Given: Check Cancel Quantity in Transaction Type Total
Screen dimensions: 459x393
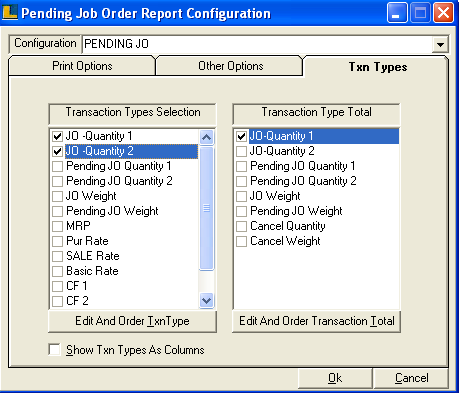Looking at the screenshot, I should (241, 226).
